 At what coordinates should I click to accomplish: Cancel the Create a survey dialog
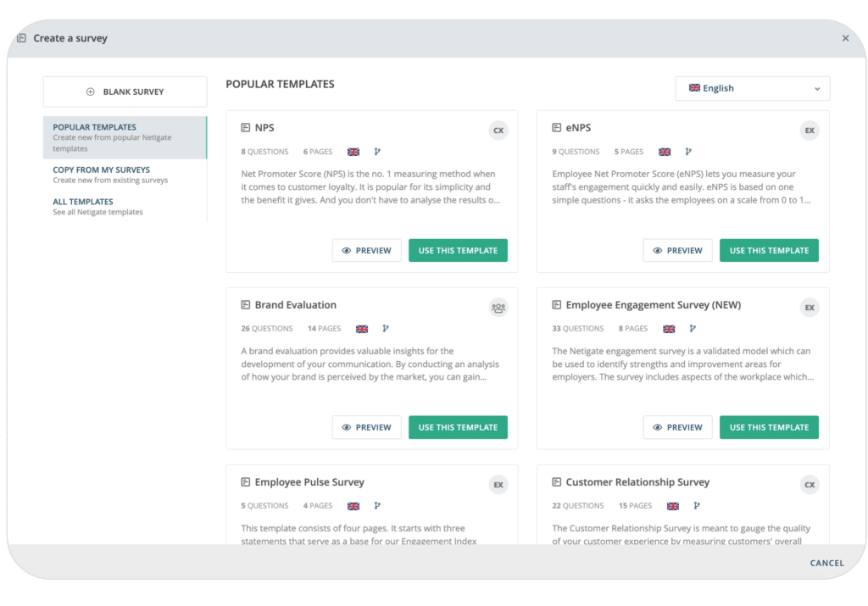tap(826, 563)
